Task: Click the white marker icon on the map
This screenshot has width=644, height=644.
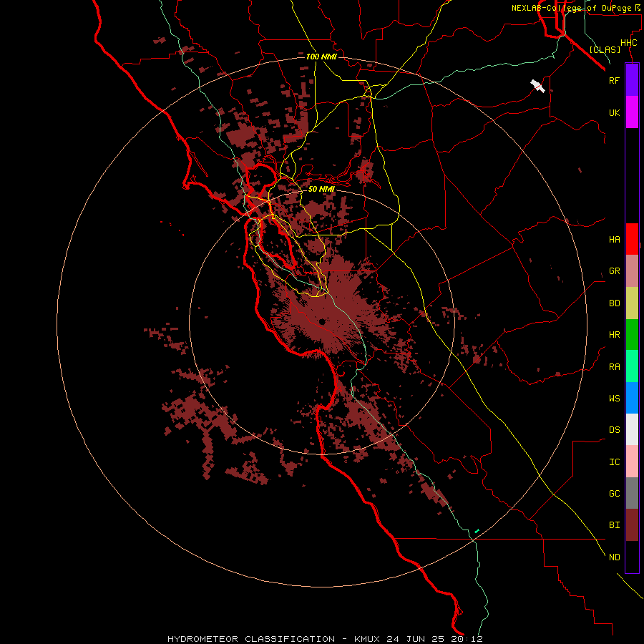Action: click(537, 87)
